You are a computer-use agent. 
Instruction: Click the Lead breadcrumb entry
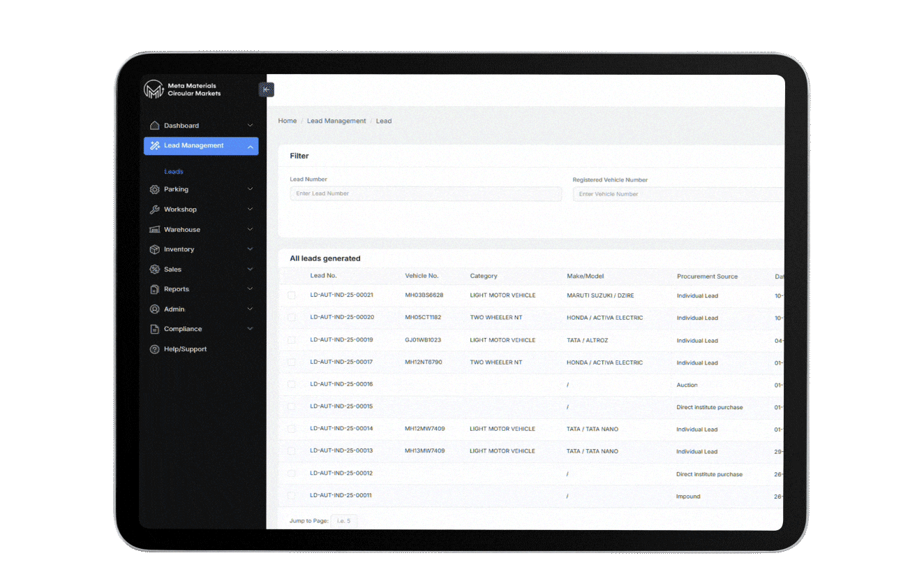(384, 121)
